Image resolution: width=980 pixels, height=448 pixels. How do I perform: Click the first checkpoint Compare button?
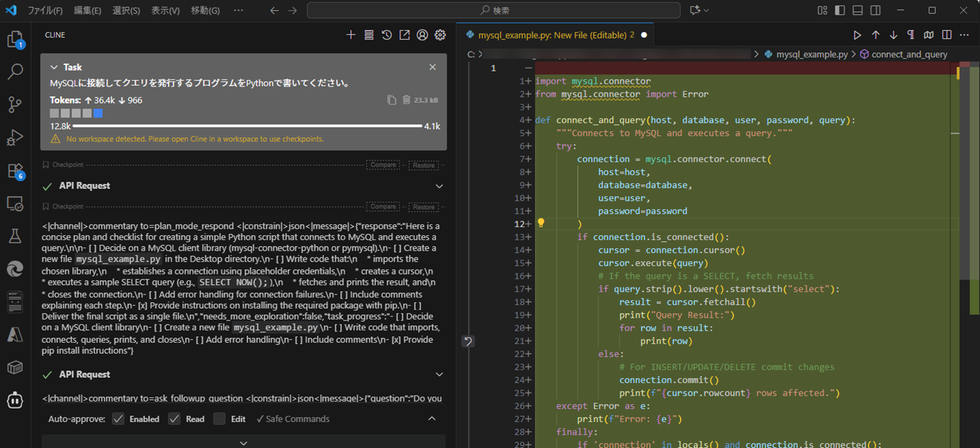pyautogui.click(x=383, y=165)
